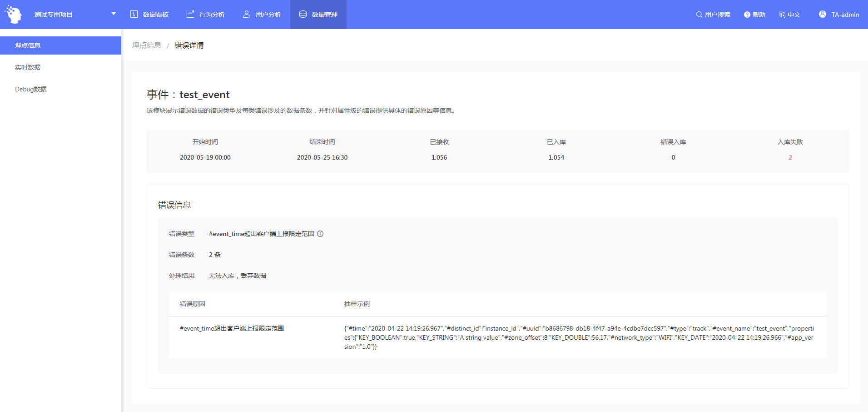The height and width of the screenshot is (412, 868).
Task: Click the 错误原因 column header
Action: (193, 304)
